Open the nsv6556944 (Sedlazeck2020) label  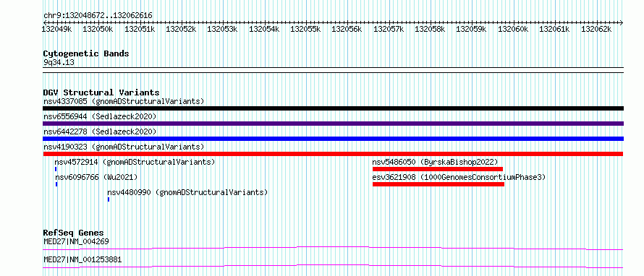coord(100,116)
